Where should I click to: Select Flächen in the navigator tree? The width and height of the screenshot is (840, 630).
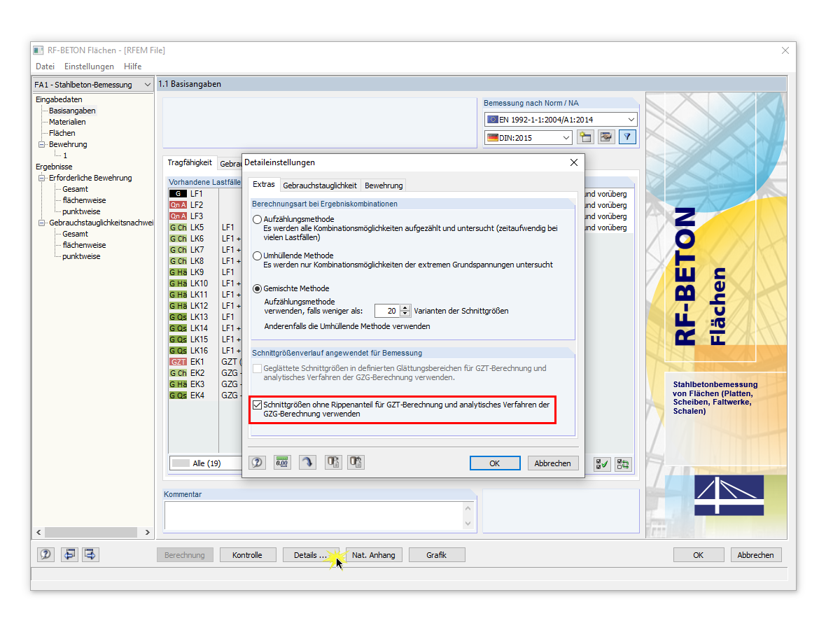pyautogui.click(x=62, y=133)
